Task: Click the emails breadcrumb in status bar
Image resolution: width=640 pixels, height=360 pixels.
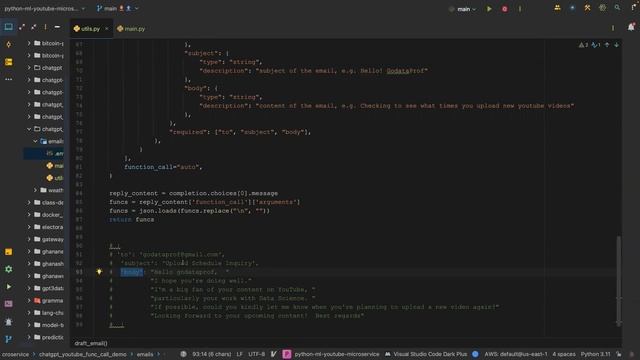Action: pos(145,354)
